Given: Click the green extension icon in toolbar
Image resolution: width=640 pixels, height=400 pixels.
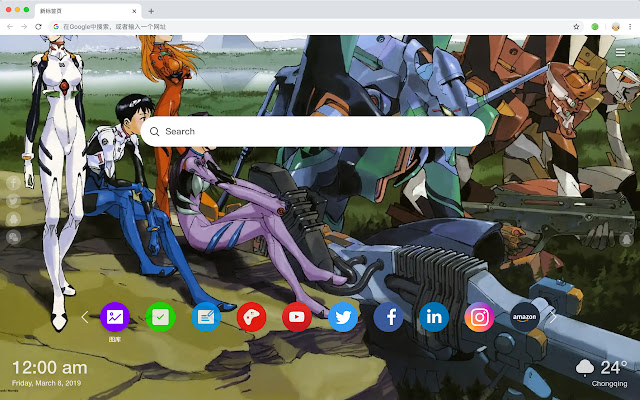Looking at the screenshot, I should click(x=595, y=27).
